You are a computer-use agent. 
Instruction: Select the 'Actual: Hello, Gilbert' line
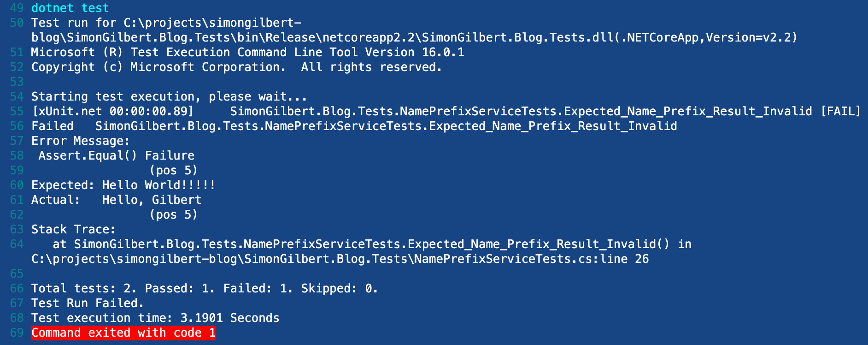(117, 200)
